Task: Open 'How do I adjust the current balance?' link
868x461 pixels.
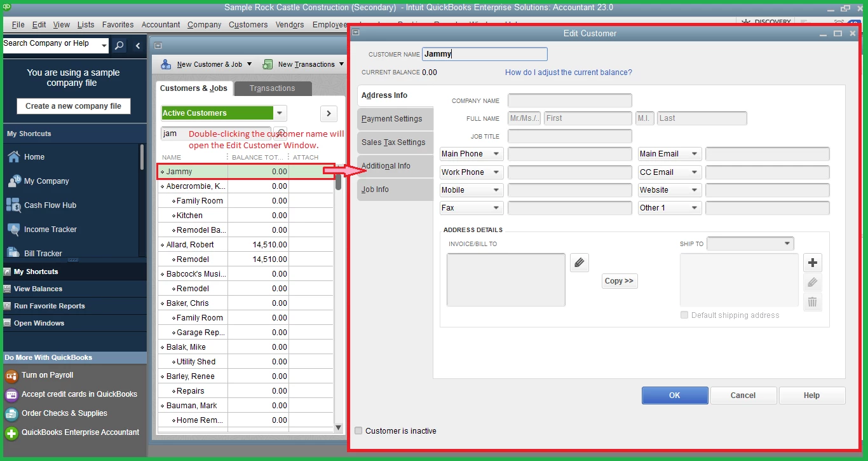Action: [569, 72]
